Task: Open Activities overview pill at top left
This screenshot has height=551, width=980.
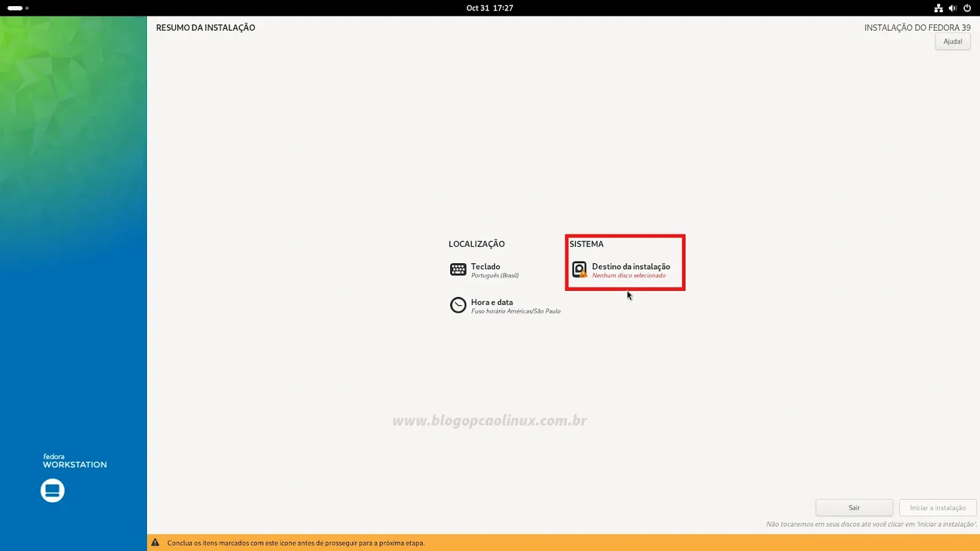Action: [18, 8]
